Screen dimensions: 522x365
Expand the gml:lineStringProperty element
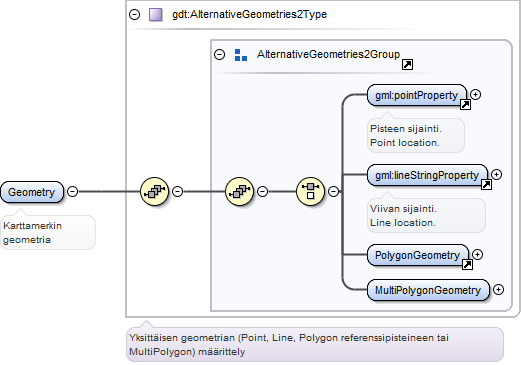coord(496,174)
